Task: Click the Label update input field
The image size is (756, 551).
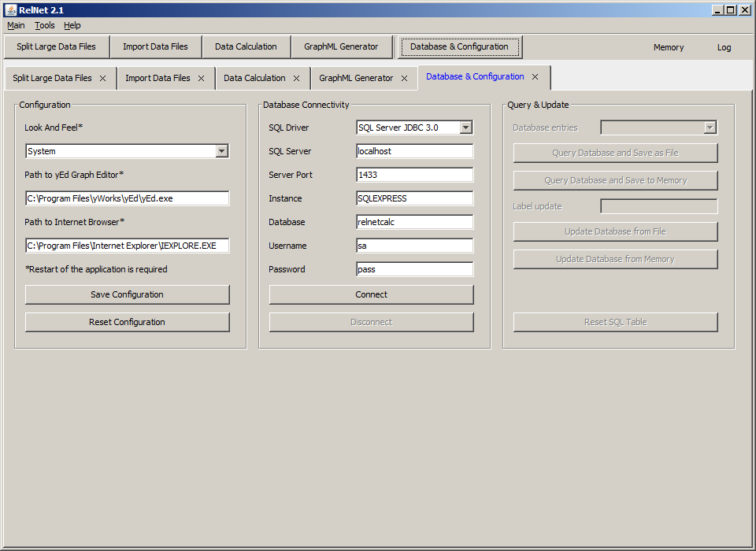Action: [x=658, y=206]
